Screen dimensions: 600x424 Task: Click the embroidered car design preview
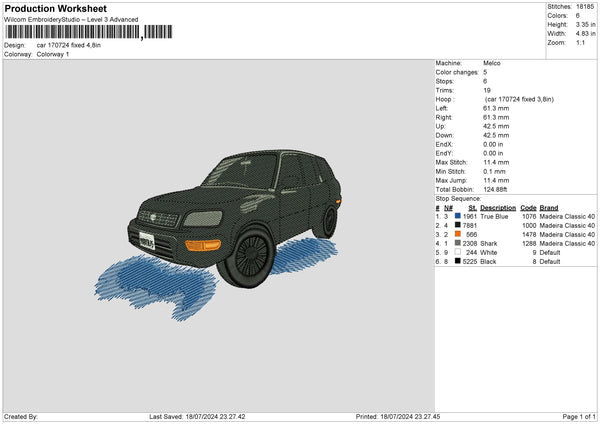[218, 235]
